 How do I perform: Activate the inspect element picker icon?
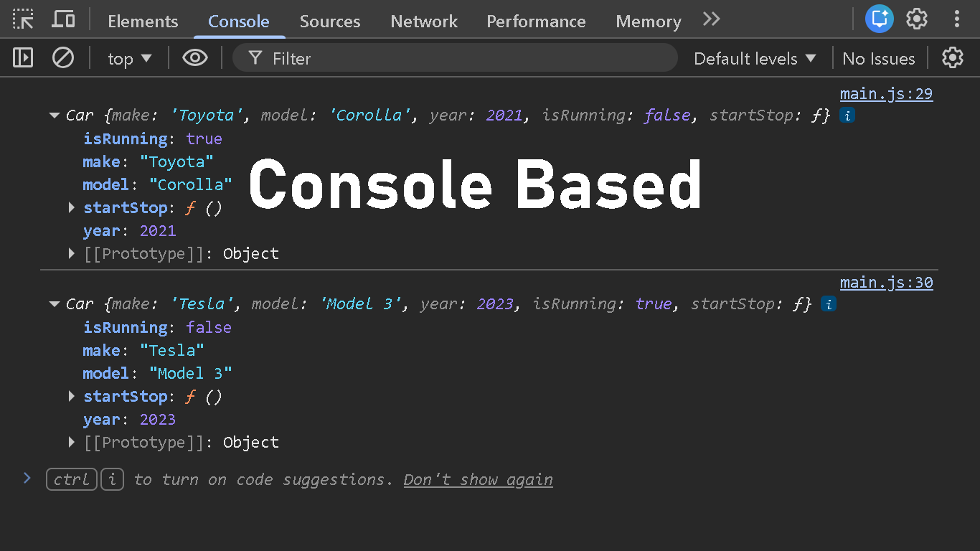24,19
